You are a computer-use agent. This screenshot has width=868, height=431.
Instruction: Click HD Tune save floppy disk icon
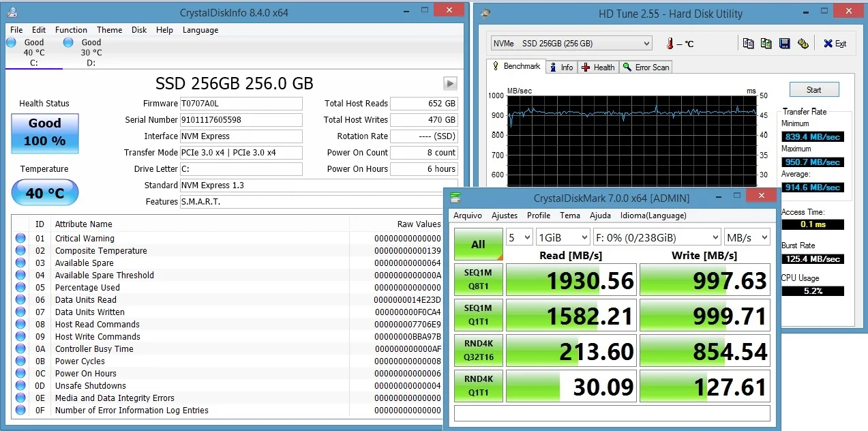785,44
